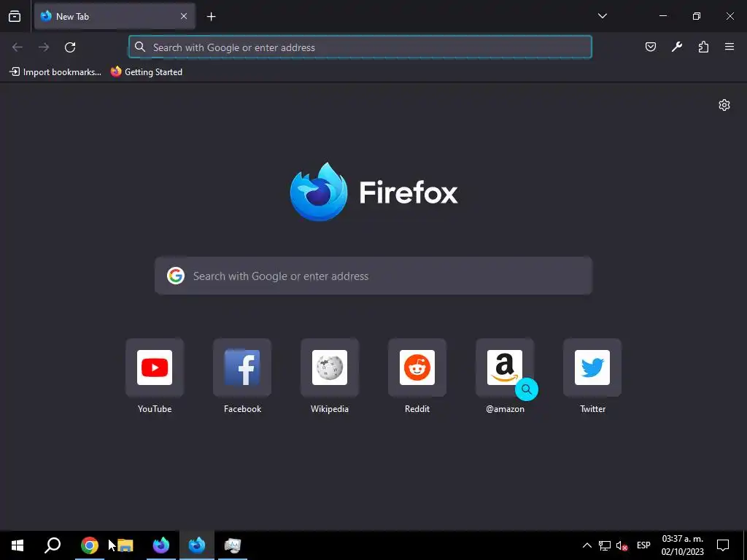Open the Getting Started bookmark
The width and height of the screenshot is (747, 560).
[x=146, y=72]
